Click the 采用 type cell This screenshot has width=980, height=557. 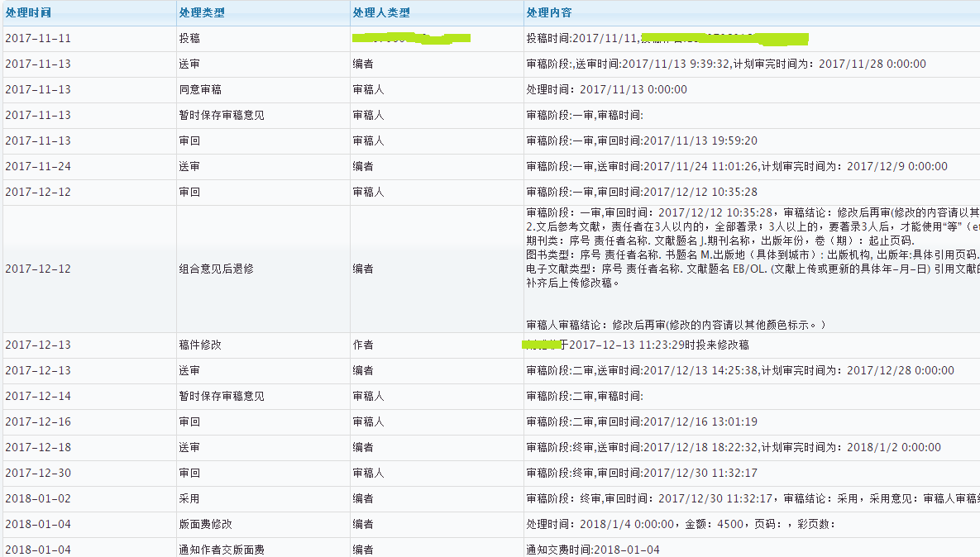click(189, 498)
